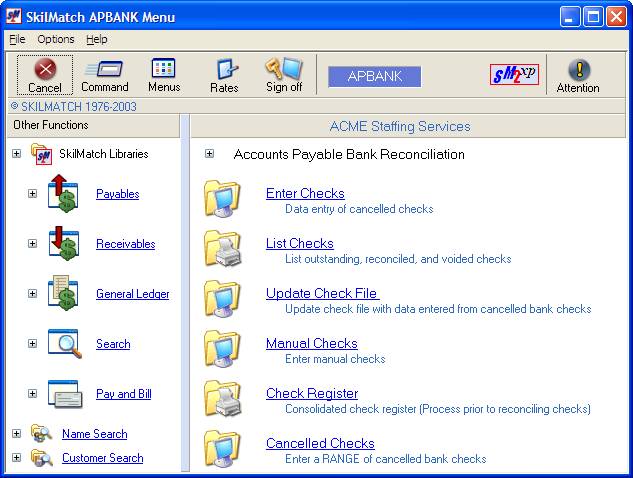Screen dimensions: 633x478
Task: Click the List Checks printer icon
Action: [x=222, y=249]
